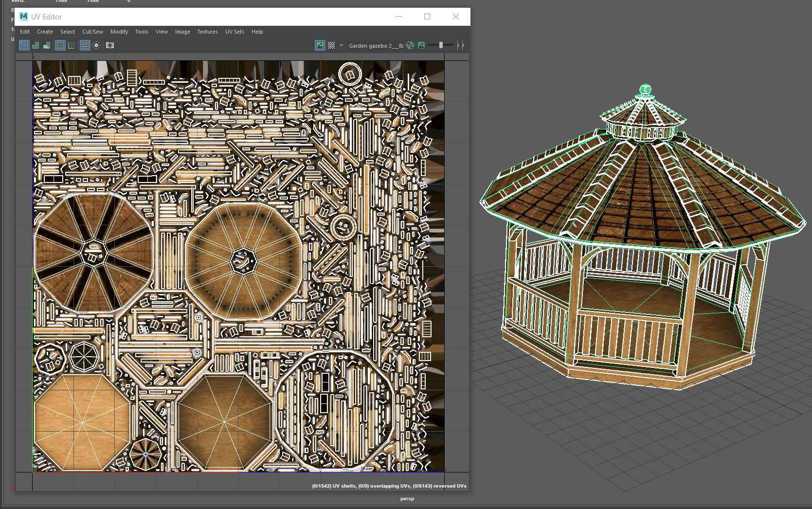Adjust the image dimming slider handle

pyautogui.click(x=441, y=45)
